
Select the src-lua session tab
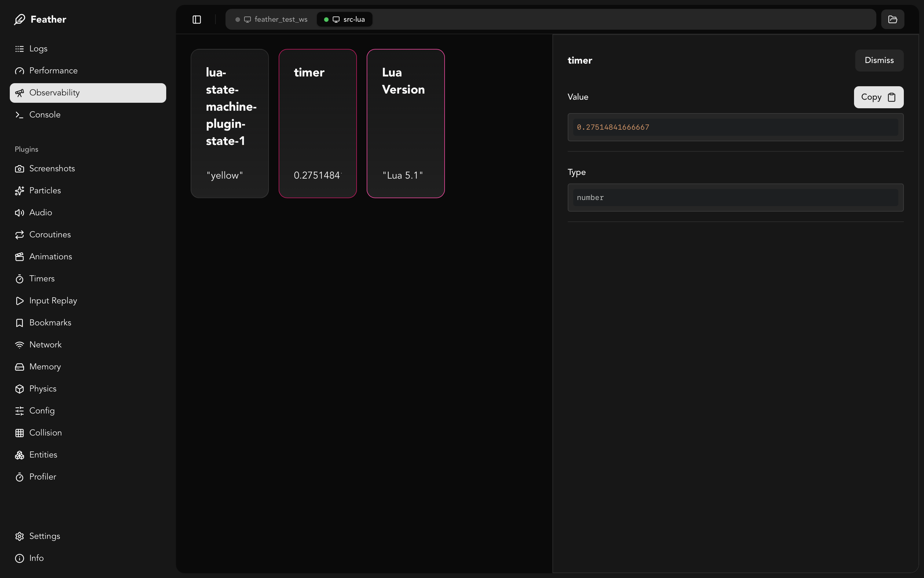pos(344,20)
